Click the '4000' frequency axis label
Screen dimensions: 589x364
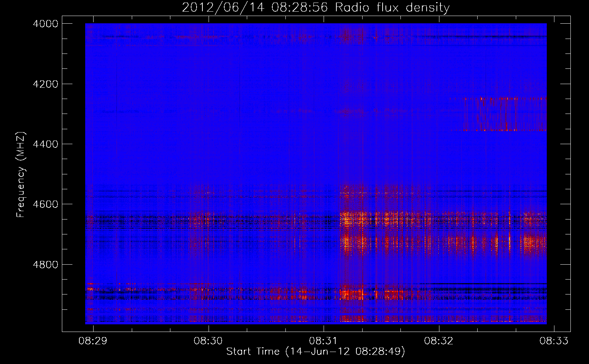[x=46, y=24]
